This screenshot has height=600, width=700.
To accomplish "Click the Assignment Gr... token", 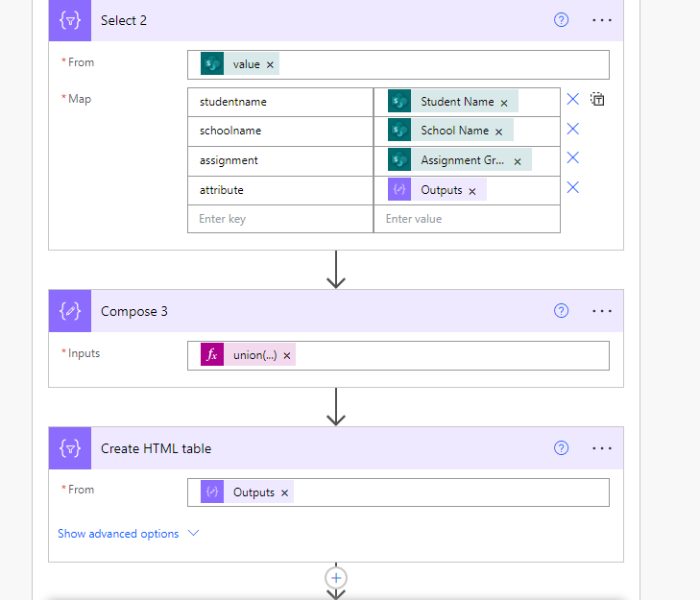I will 462,160.
